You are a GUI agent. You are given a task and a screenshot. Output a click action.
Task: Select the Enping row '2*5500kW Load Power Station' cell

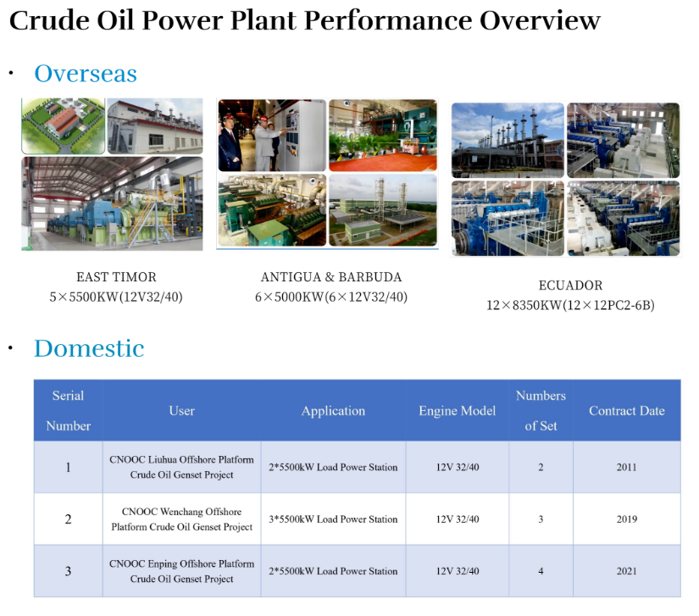334,571
